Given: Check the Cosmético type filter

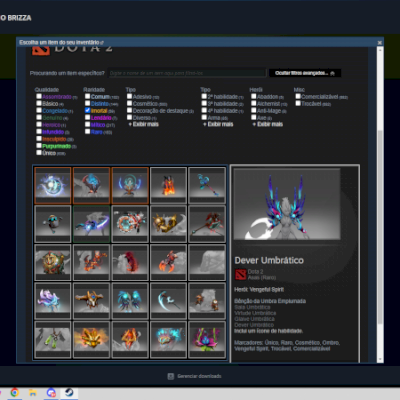Looking at the screenshot, I should tap(129, 103).
